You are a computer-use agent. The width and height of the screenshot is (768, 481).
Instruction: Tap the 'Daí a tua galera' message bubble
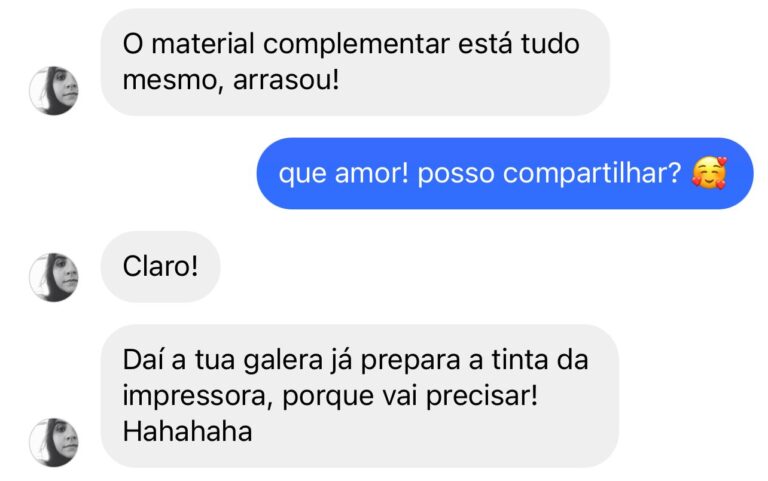(360, 396)
